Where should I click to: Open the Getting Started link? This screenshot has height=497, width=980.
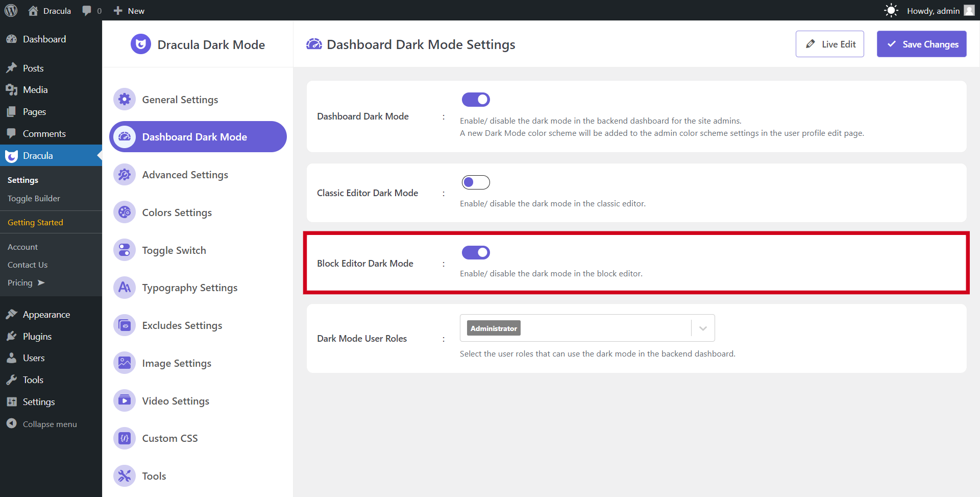[35, 222]
